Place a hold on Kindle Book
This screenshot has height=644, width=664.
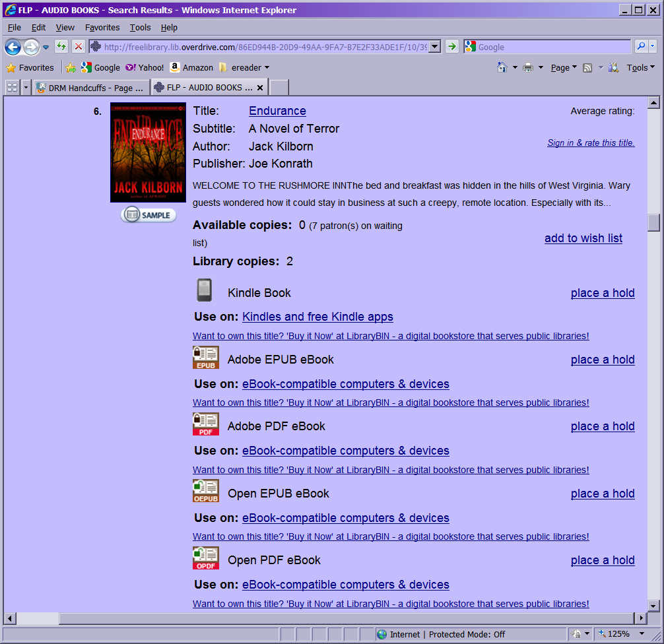[x=603, y=293]
